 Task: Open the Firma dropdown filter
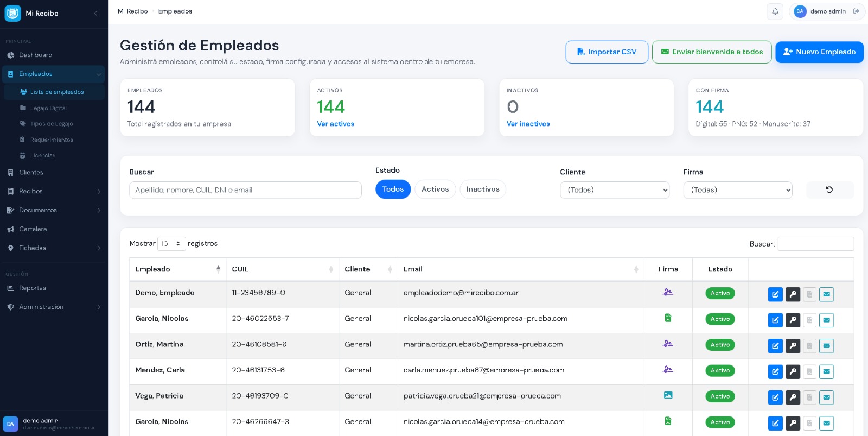point(737,190)
